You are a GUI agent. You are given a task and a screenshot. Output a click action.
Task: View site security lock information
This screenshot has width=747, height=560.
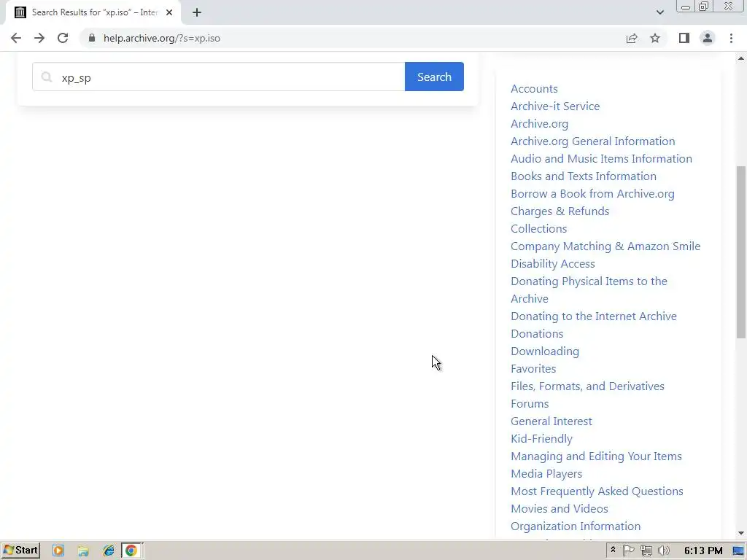92,38
